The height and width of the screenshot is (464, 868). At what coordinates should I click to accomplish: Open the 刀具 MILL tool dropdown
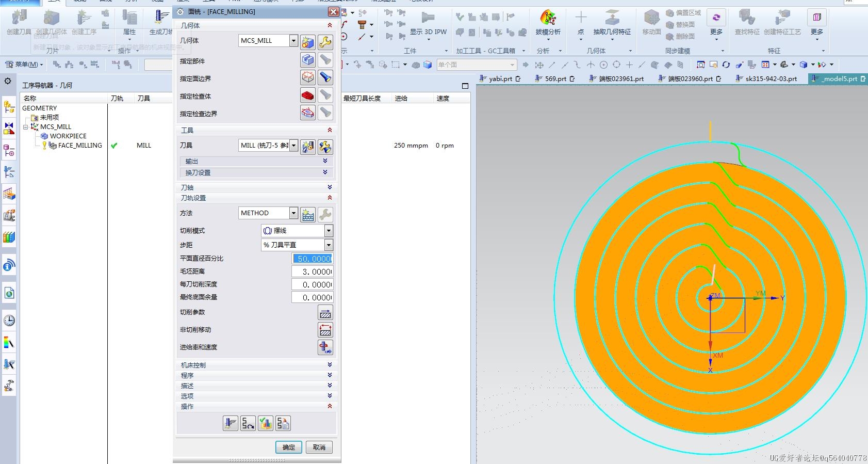[293, 146]
